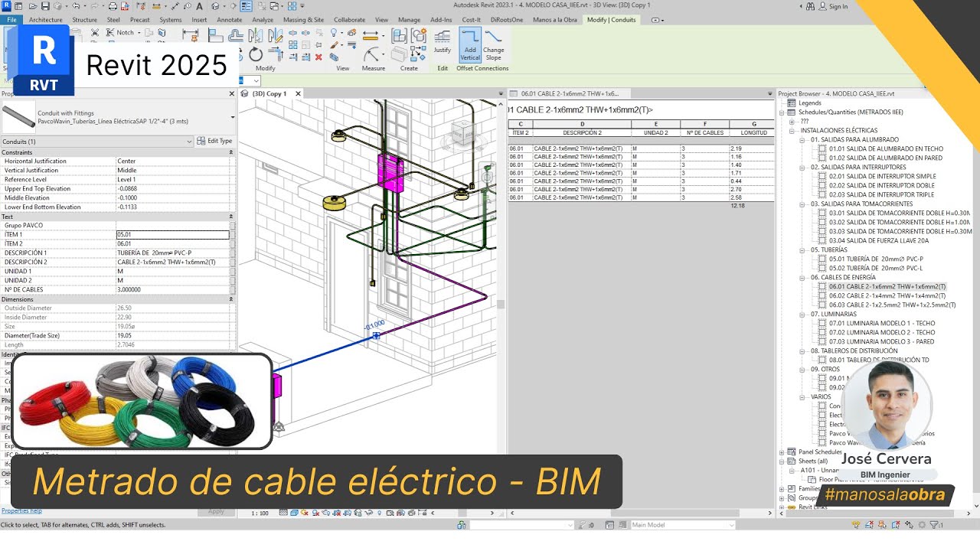
Task: Collapse the 05. TUBERÍAS tree node
Action: (802, 250)
